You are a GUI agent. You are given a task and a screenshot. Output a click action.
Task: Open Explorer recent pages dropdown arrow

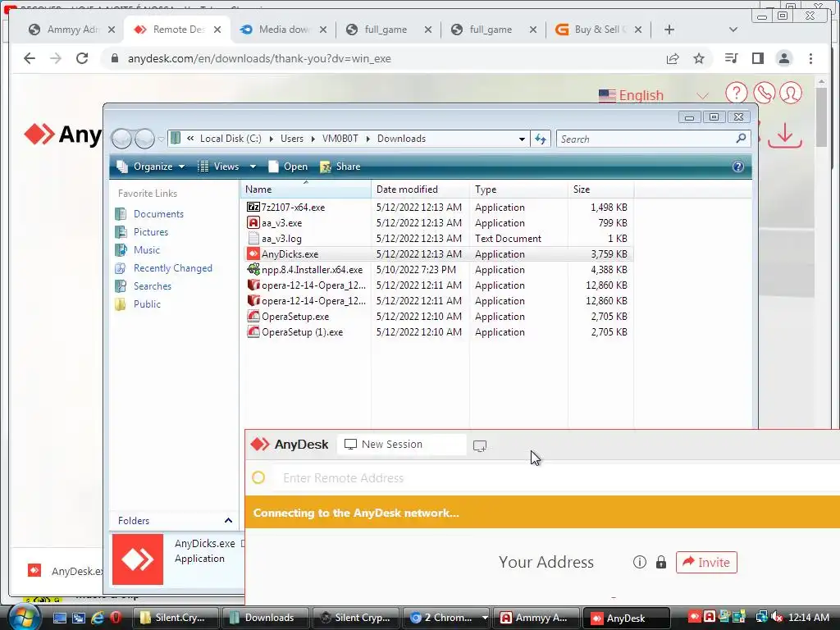[161, 139]
